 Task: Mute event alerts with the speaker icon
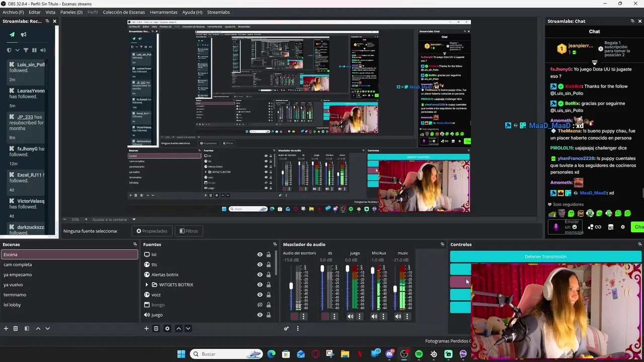pos(43,50)
